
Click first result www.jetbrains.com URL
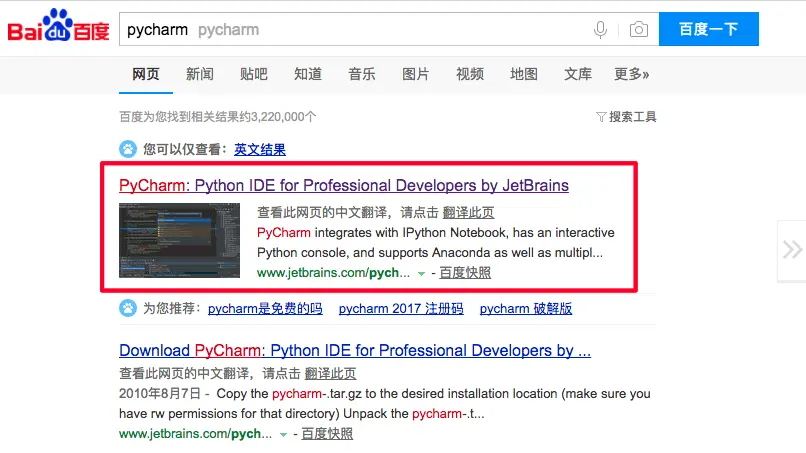pyautogui.click(x=333, y=273)
